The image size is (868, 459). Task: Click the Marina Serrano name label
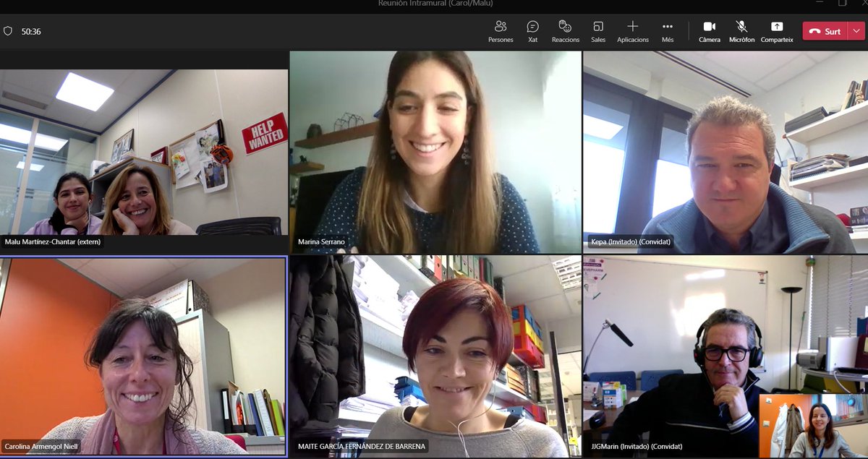pos(321,242)
